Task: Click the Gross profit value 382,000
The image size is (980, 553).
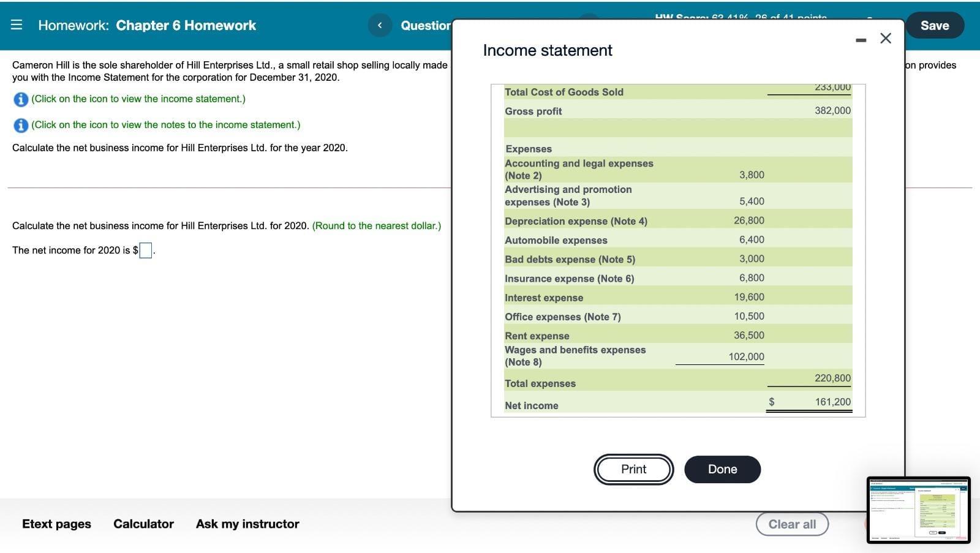Action: [832, 110]
